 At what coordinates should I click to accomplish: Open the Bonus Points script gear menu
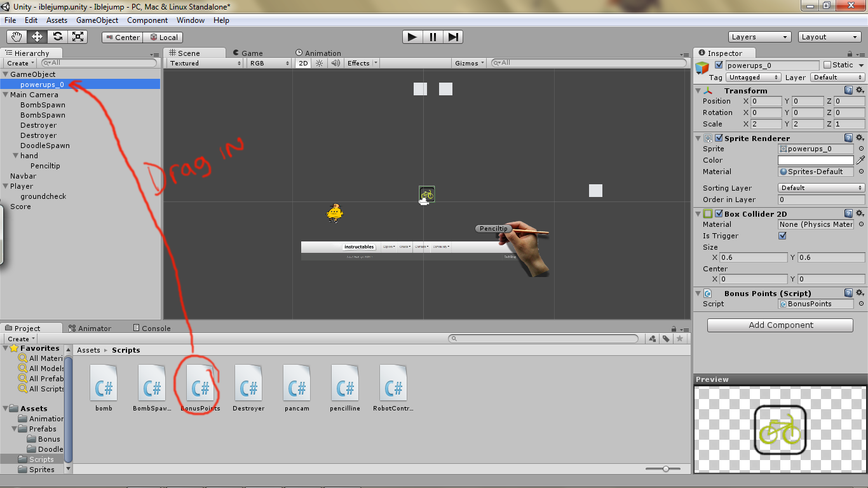coord(860,293)
